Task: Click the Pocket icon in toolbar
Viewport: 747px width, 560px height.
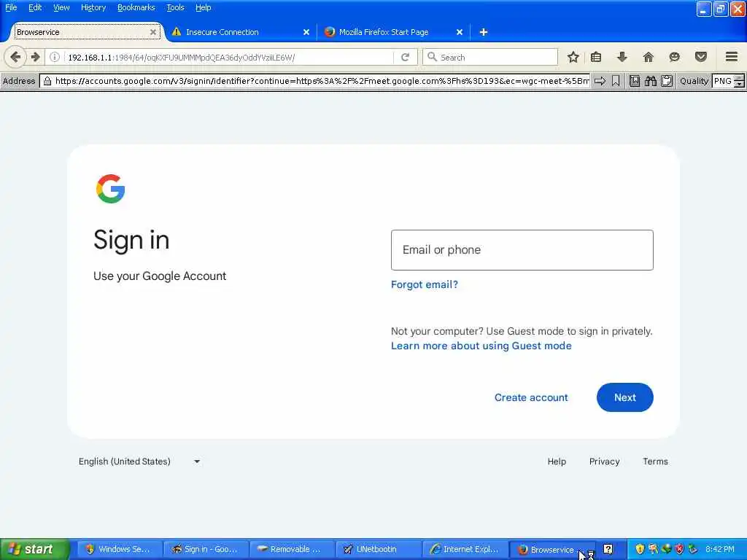Action: point(701,57)
